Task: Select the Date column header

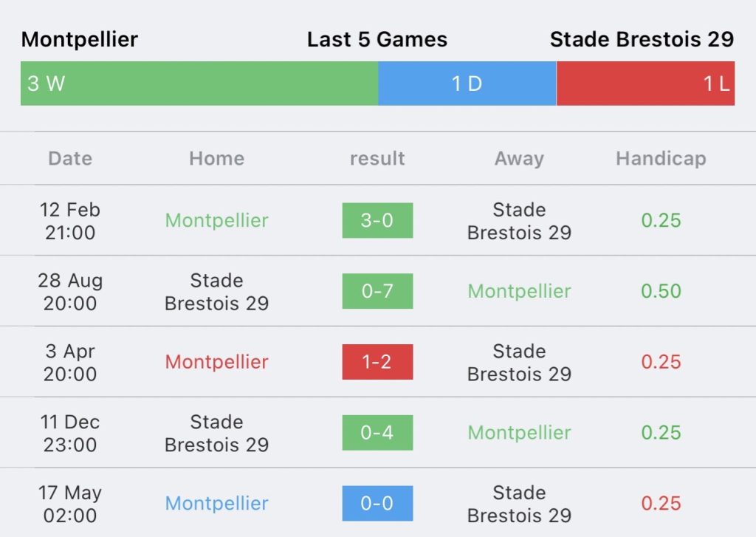Action: [x=70, y=158]
